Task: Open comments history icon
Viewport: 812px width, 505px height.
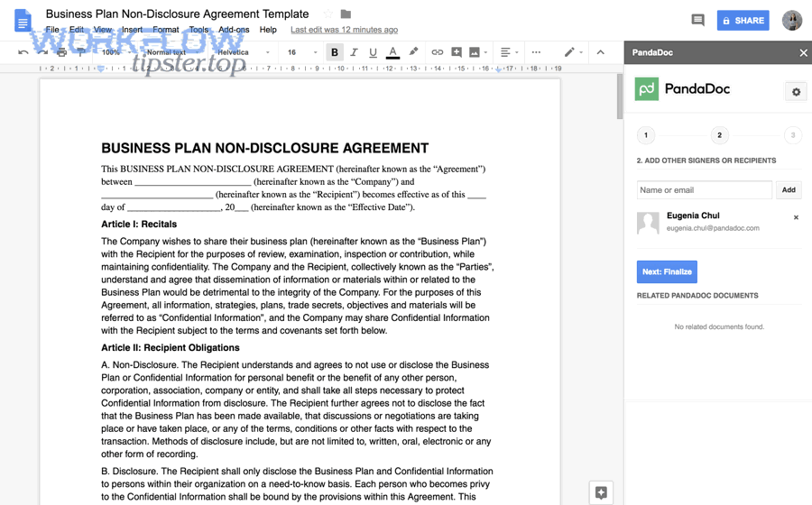Action: pos(697,20)
